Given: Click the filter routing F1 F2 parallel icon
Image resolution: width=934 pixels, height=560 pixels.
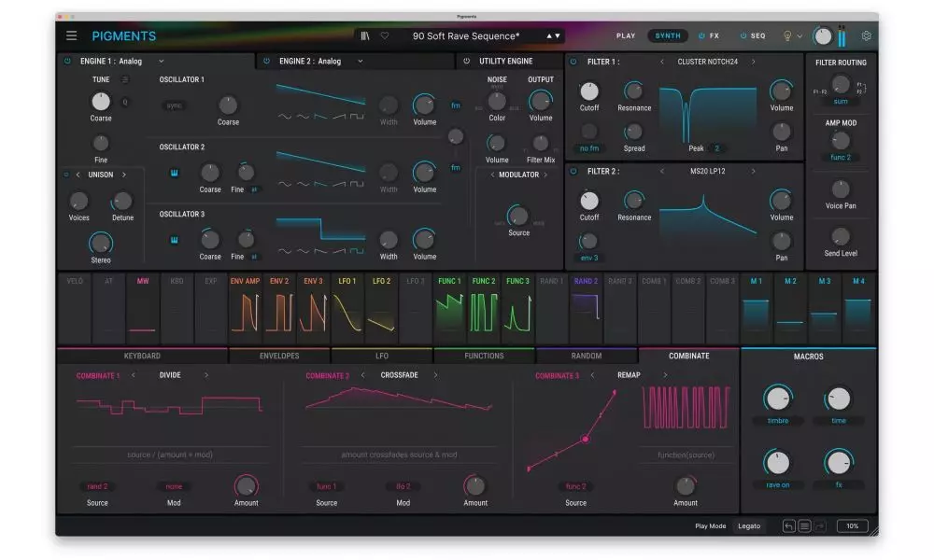Looking at the screenshot, I should click(x=861, y=88).
